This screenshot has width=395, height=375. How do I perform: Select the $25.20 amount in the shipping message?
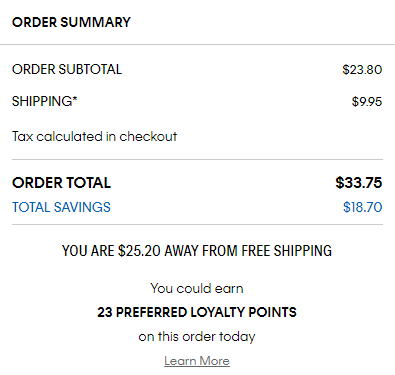click(x=139, y=251)
